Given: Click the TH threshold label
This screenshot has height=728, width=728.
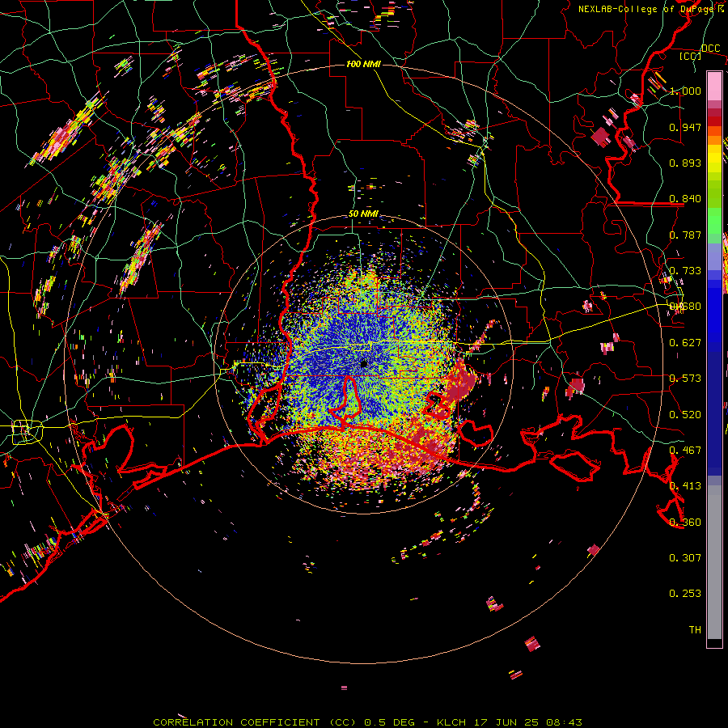Looking at the screenshot, I should (695, 630).
